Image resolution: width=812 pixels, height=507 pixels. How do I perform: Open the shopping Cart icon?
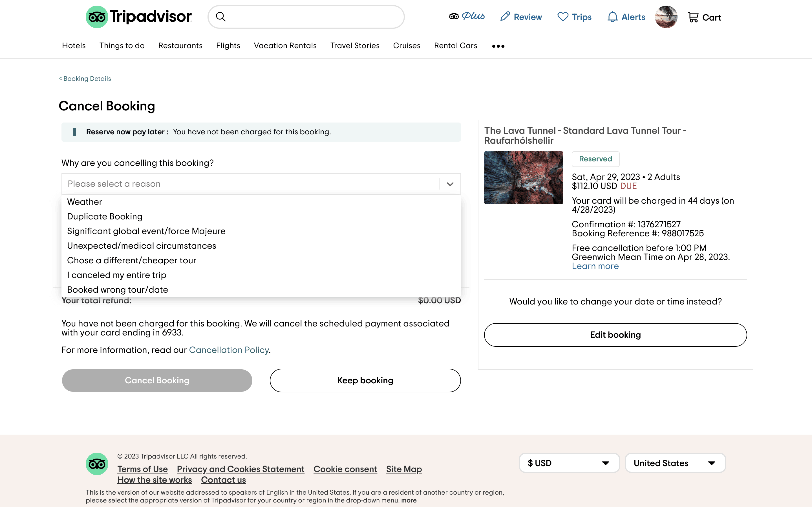[693, 17]
